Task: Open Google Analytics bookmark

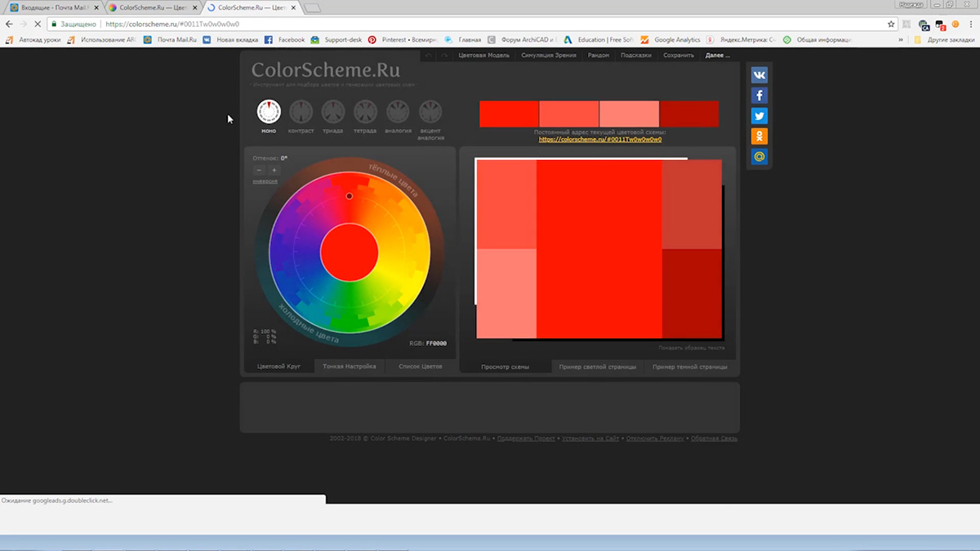Action: tap(670, 39)
